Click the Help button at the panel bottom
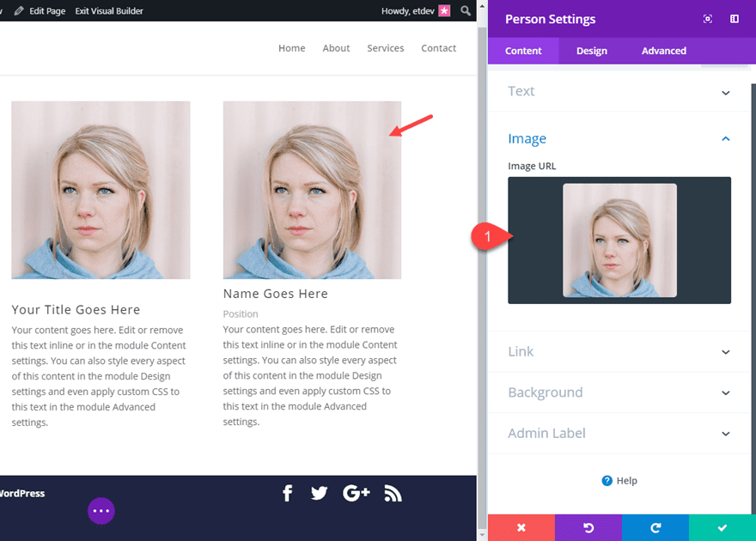Screen dimensions: 756x541 click(619, 480)
